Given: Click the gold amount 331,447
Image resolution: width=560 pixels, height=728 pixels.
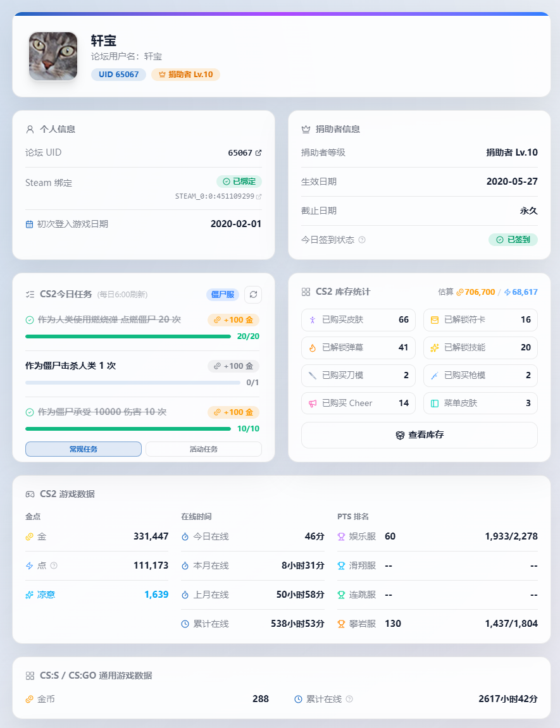Looking at the screenshot, I should coord(151,537).
